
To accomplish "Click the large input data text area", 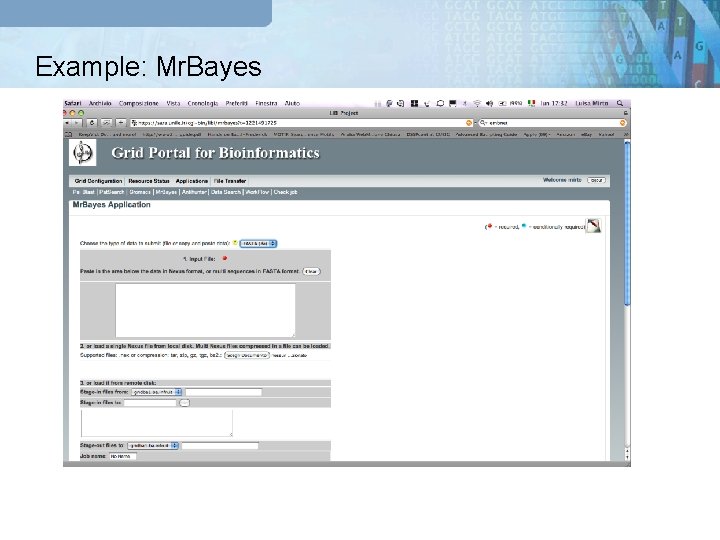I will pyautogui.click(x=205, y=310).
